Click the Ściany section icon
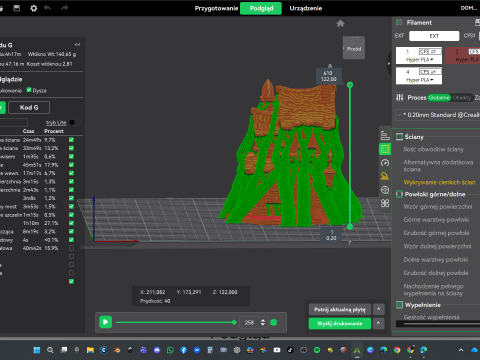The width and height of the screenshot is (480, 360). 399,137
